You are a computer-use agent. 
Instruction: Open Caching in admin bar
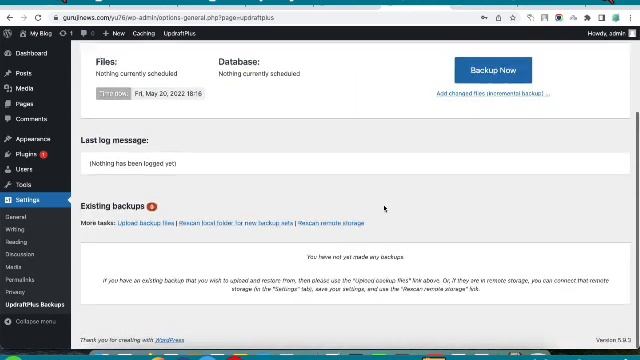pos(144,33)
